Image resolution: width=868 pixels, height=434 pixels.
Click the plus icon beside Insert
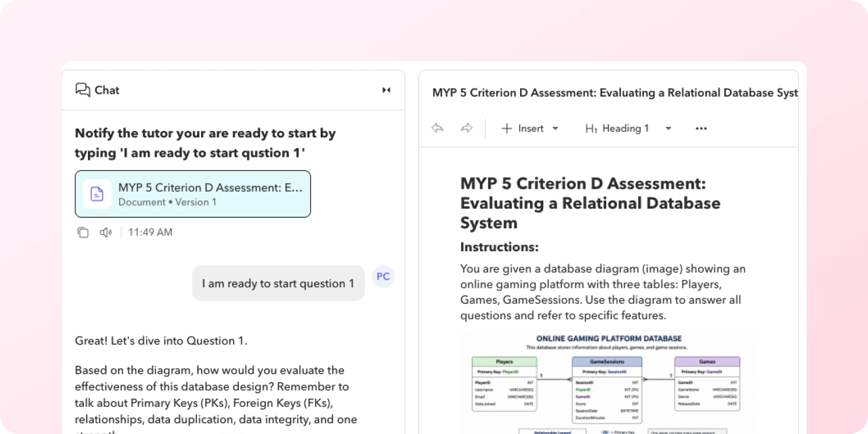507,129
